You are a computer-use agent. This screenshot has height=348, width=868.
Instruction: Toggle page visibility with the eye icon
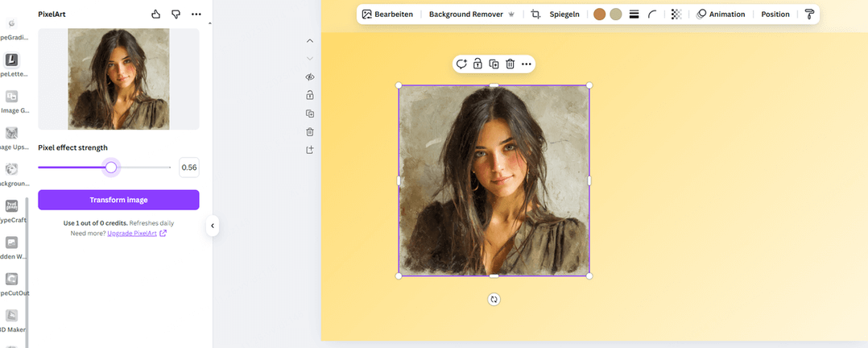(x=310, y=77)
